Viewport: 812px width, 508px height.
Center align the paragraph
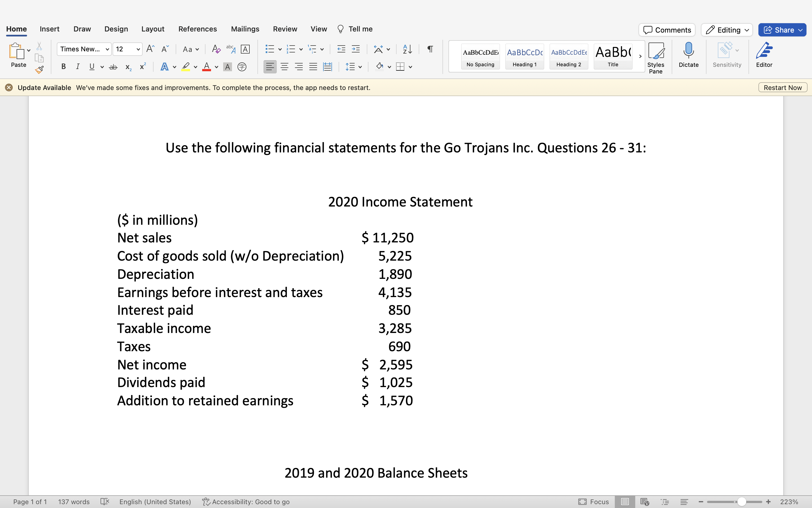[x=284, y=67]
